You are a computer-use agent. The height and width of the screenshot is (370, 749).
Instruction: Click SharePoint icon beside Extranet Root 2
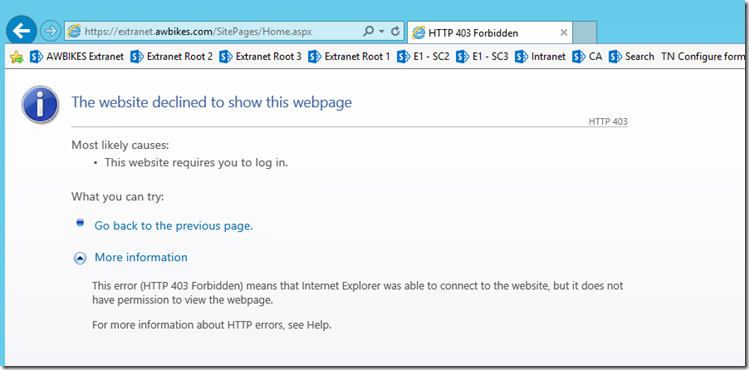coord(137,57)
